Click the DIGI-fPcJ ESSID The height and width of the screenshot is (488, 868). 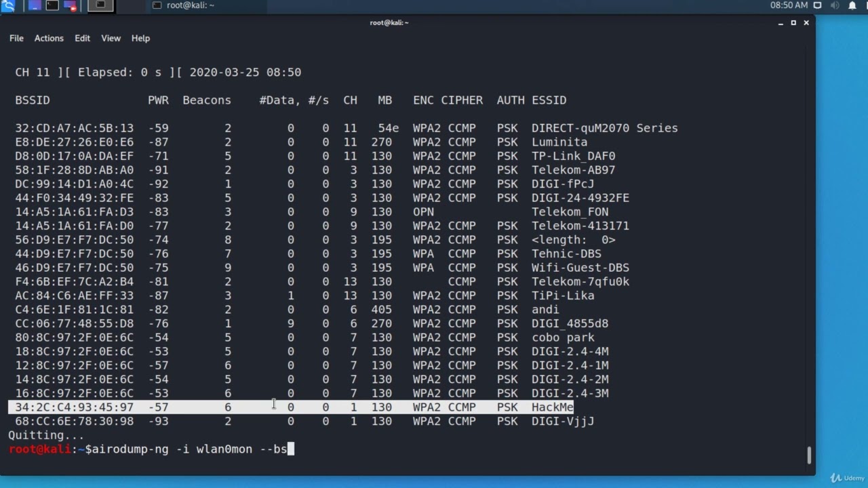(563, 184)
